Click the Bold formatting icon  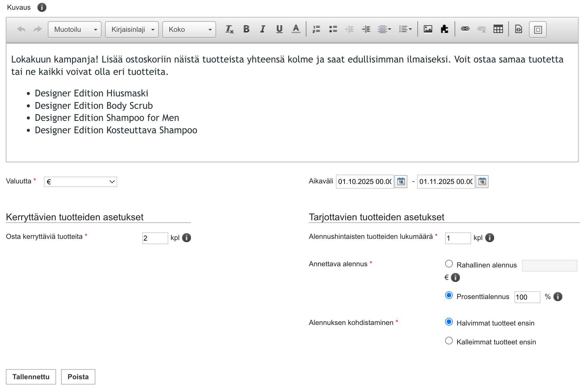coord(246,29)
